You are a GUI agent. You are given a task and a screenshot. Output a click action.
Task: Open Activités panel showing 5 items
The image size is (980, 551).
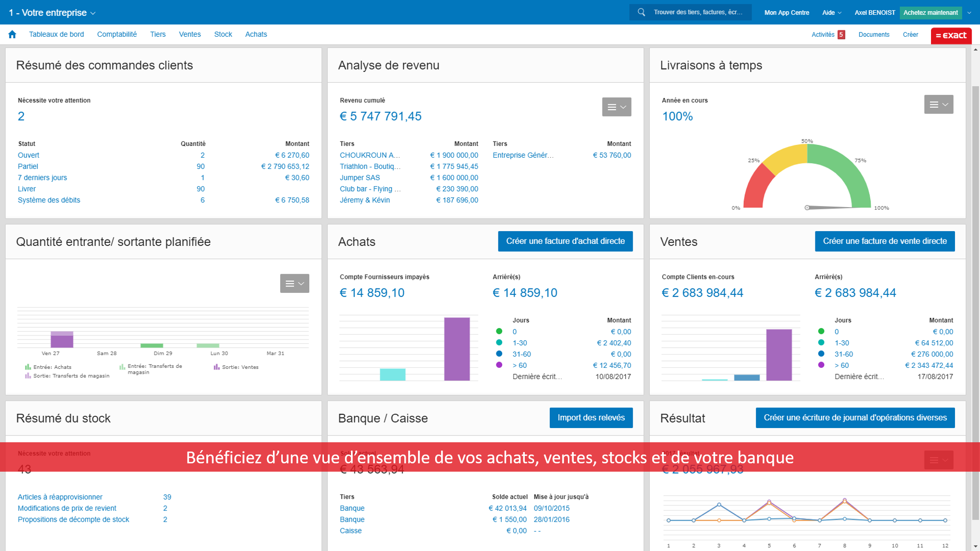pos(828,34)
